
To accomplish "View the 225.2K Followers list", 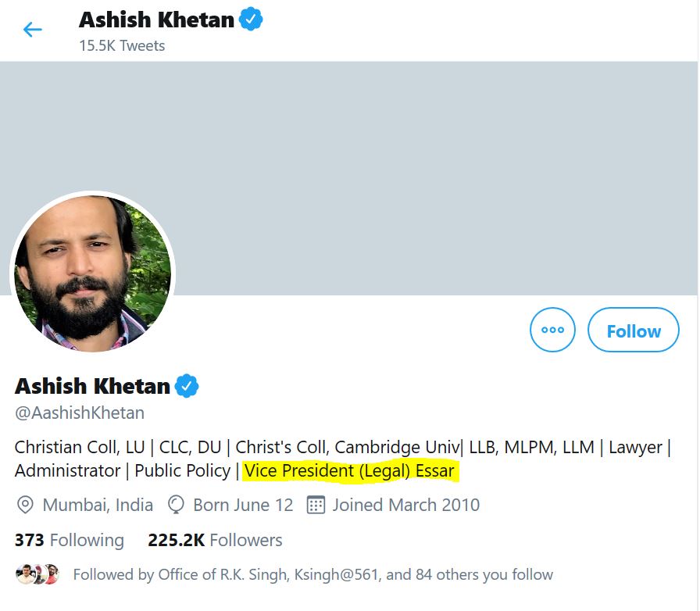I will coord(215,540).
